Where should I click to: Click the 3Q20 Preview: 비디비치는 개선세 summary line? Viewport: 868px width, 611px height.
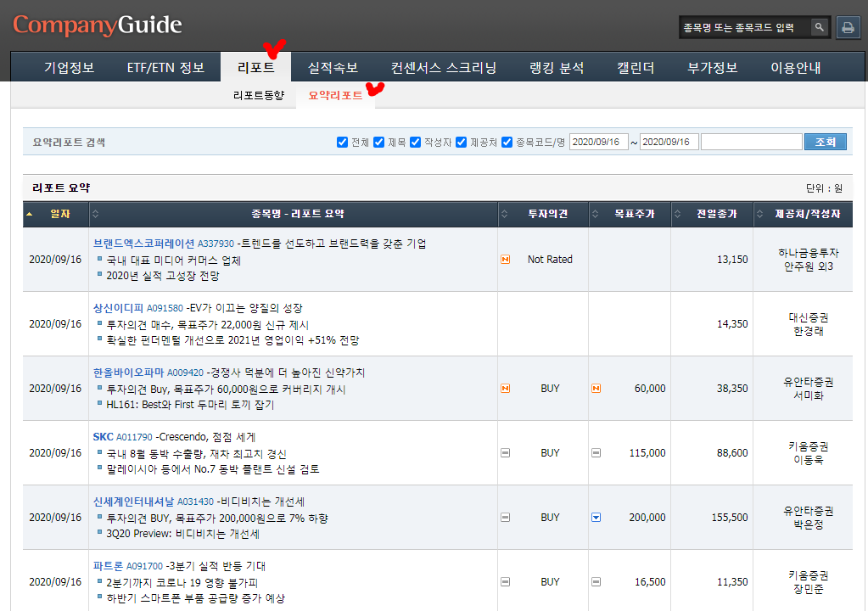182,534
